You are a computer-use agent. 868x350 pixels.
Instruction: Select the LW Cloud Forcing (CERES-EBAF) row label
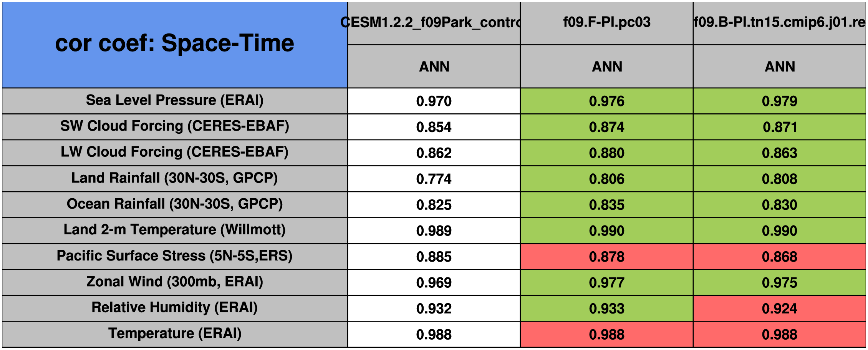coord(175,152)
